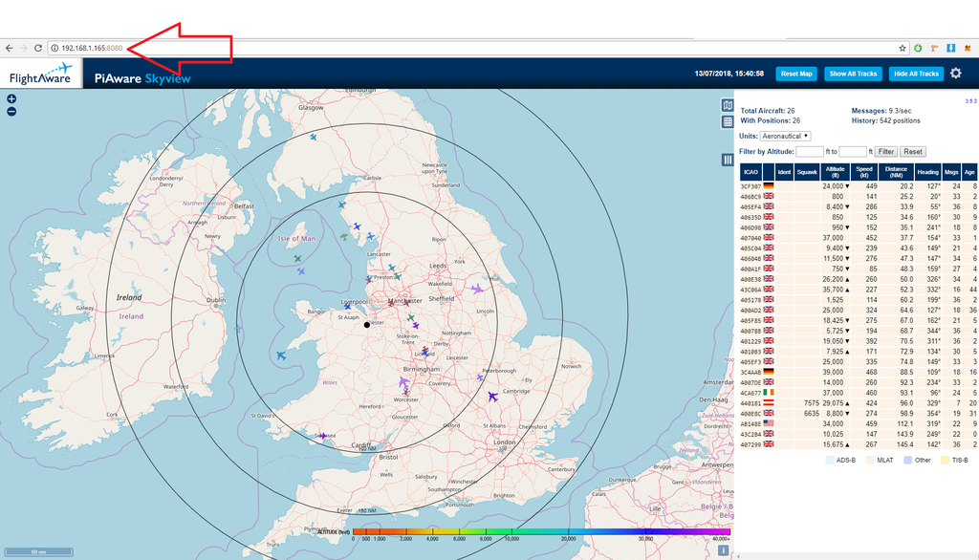Click the Reset Map button
The width and height of the screenshot is (979, 560).
coord(795,74)
